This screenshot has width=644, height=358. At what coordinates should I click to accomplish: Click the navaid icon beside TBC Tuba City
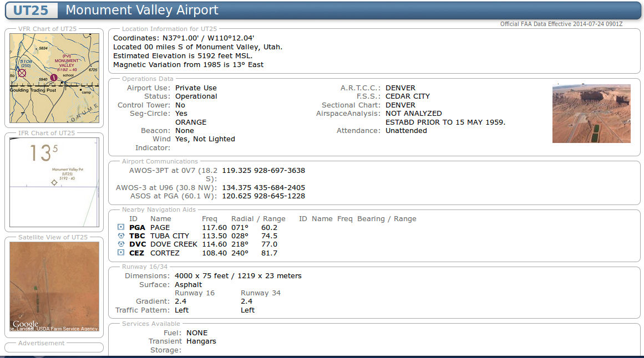pos(121,236)
